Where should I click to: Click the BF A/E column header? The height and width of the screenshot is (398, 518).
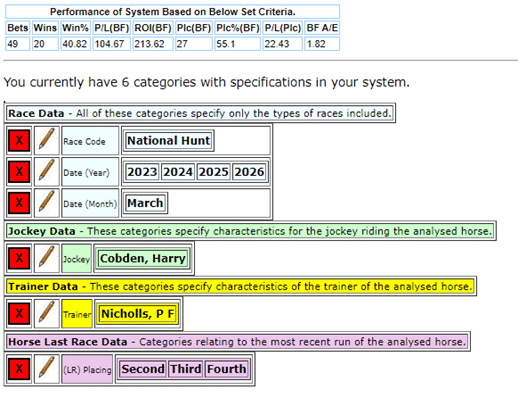322,28
